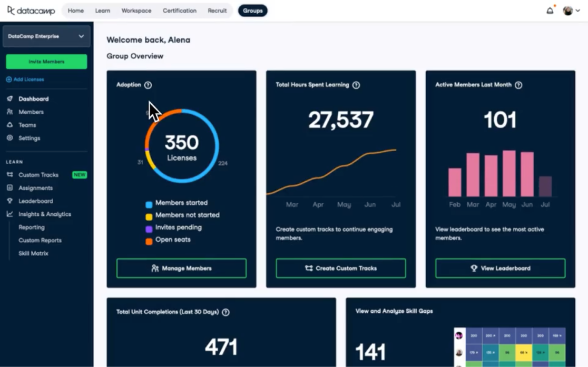This screenshot has width=588, height=367.
Task: Open the Dashboard sidebar item
Action: coord(33,98)
